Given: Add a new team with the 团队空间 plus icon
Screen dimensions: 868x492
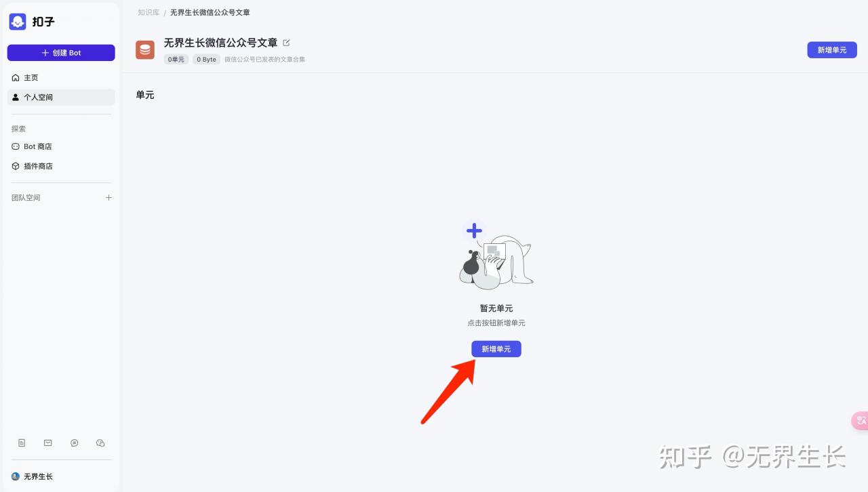Looking at the screenshot, I should click(x=108, y=198).
